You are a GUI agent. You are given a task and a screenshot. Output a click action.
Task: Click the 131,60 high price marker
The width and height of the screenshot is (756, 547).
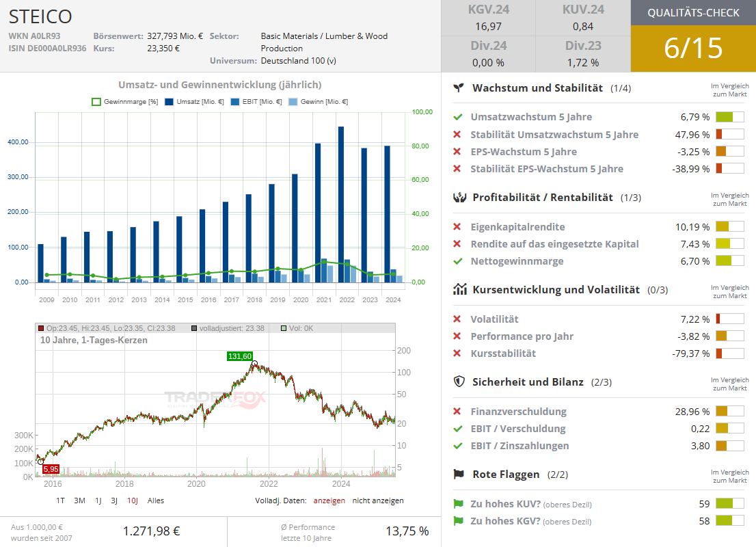pyautogui.click(x=240, y=356)
